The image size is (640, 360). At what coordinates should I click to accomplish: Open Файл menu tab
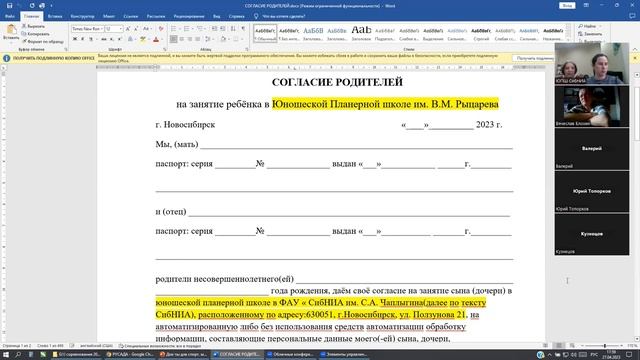click(x=10, y=16)
